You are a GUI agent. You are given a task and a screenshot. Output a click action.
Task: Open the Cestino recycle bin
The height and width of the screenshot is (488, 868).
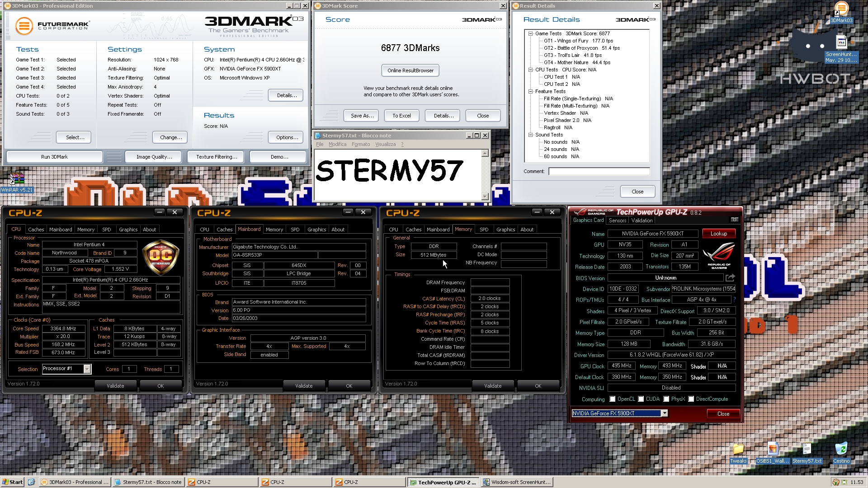coord(841,453)
